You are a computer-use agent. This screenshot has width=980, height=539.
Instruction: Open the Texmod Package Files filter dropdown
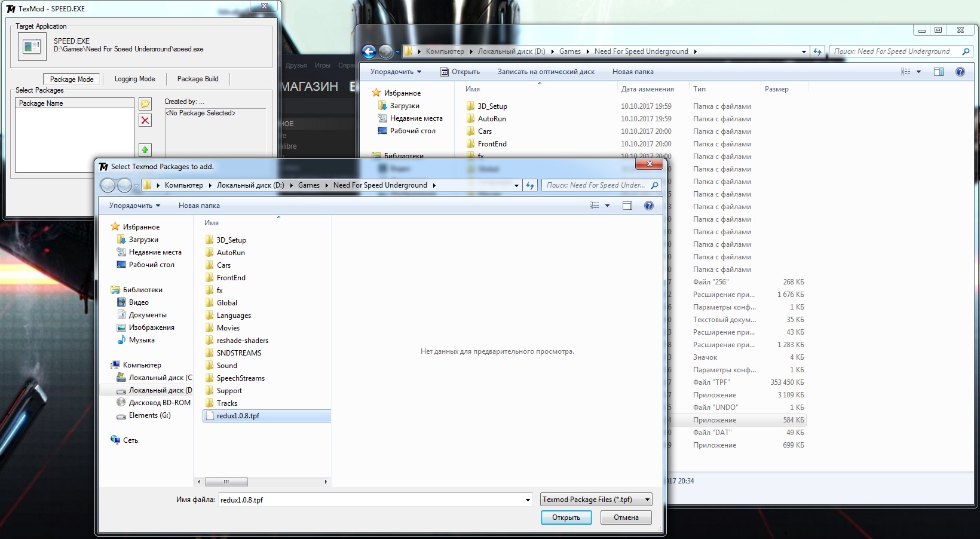pos(596,500)
